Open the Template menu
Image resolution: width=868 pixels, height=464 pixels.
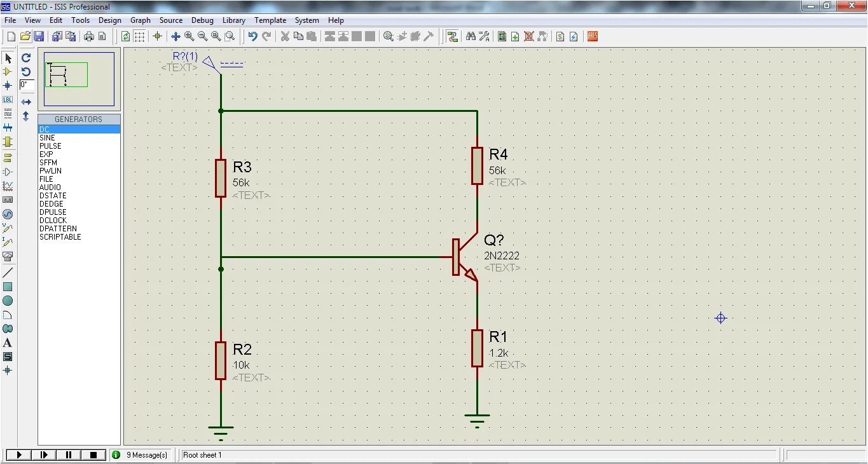(x=270, y=20)
